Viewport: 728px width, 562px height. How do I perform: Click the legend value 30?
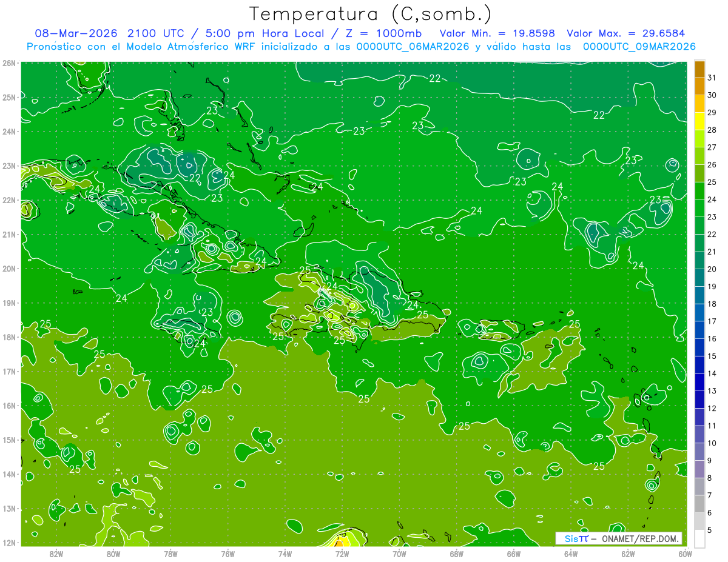[x=712, y=95]
